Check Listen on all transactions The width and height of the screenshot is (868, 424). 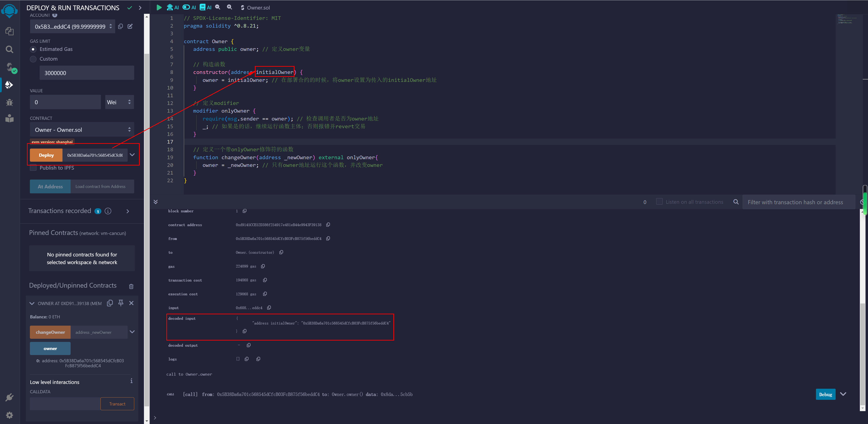coord(659,202)
